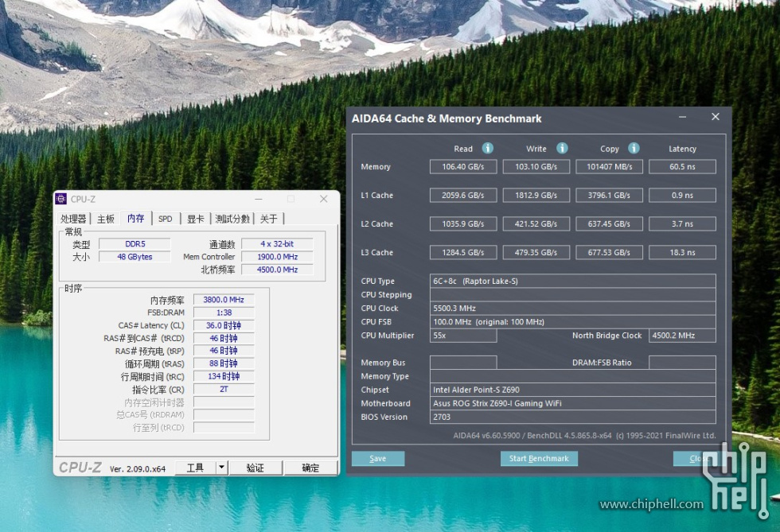
Task: Click the empty DRAM:FSB Ratio field
Action: pos(683,363)
